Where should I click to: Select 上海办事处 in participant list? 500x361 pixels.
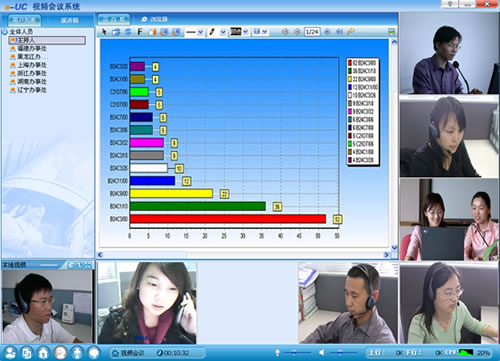point(32,65)
